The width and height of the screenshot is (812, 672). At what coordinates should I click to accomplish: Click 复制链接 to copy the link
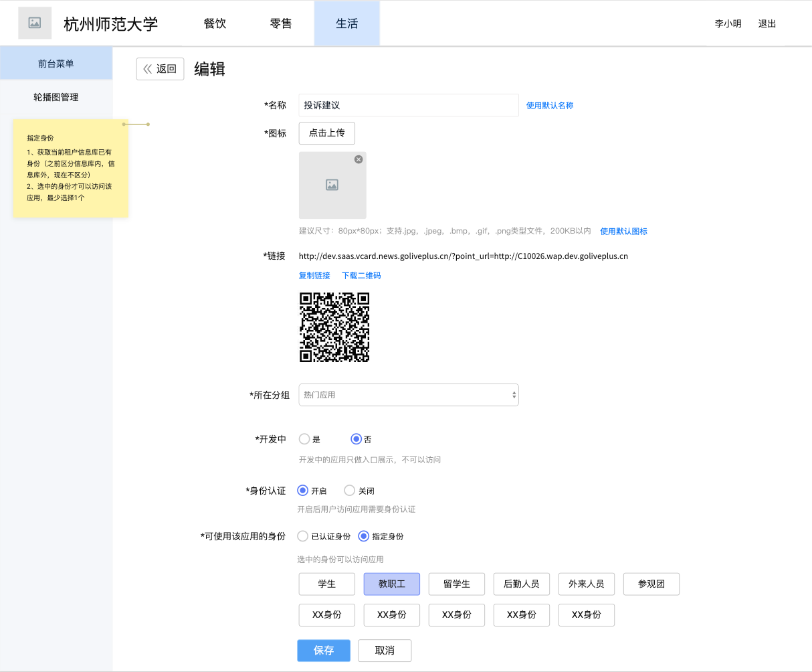(314, 276)
